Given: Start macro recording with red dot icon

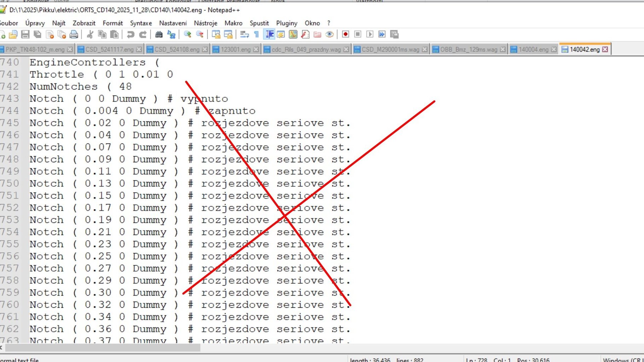Looking at the screenshot, I should point(346,34).
